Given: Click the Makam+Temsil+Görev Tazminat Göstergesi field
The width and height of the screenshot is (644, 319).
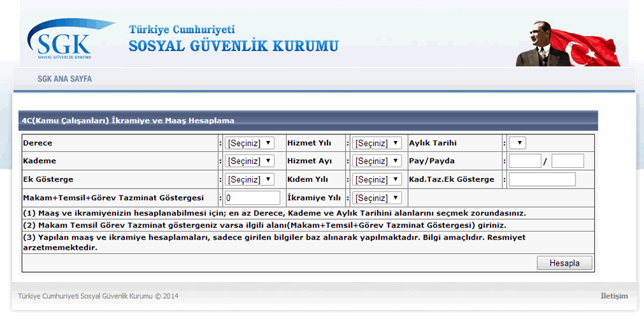Looking at the screenshot, I should (x=252, y=197).
